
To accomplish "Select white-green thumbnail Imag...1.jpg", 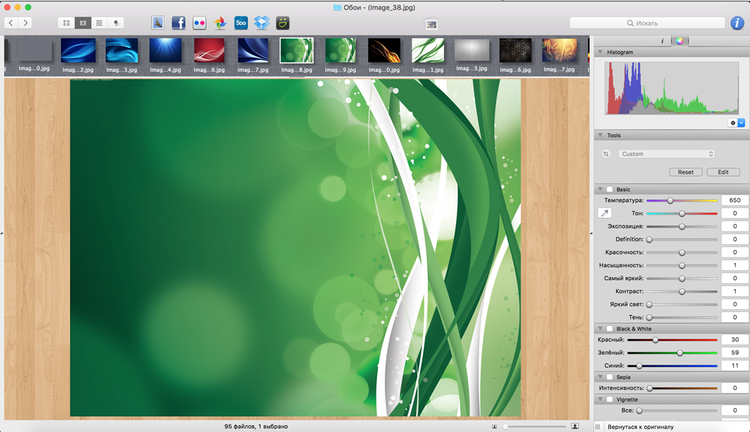I will [428, 51].
